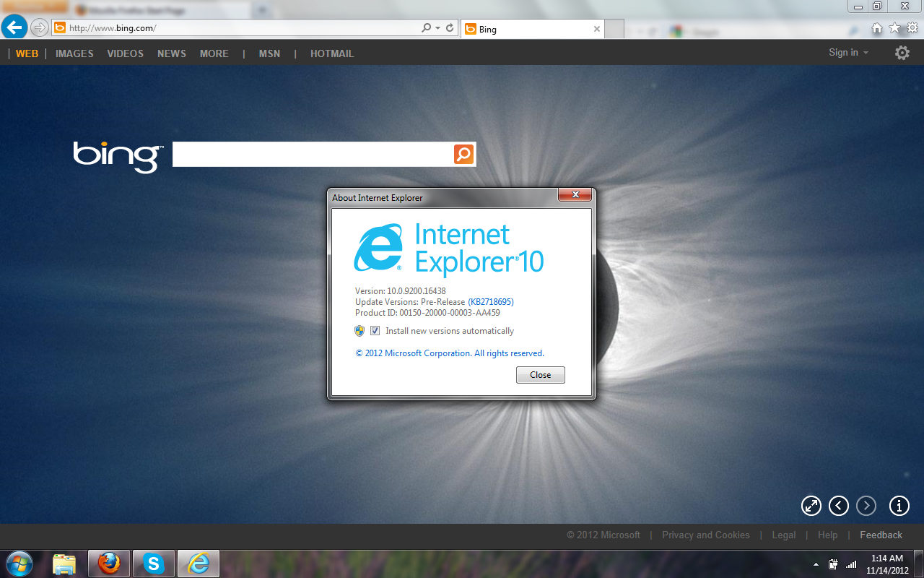Image resolution: width=924 pixels, height=578 pixels.
Task: Click the forward navigation arrow
Action: tap(39, 28)
